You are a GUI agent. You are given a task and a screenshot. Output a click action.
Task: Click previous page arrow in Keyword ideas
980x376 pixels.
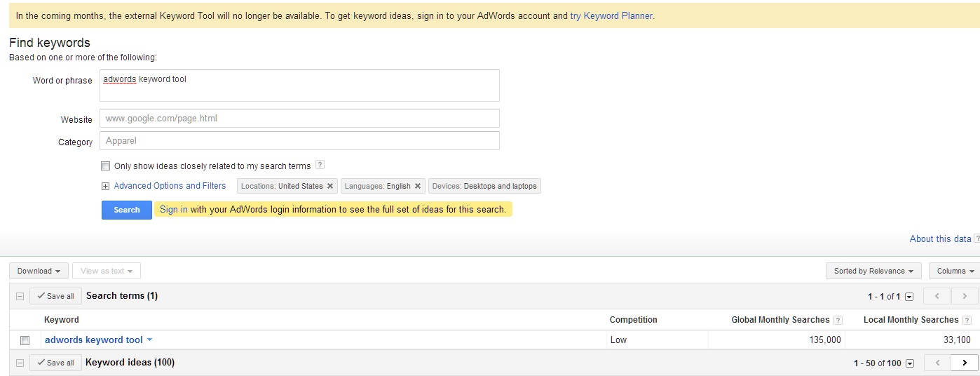(937, 363)
